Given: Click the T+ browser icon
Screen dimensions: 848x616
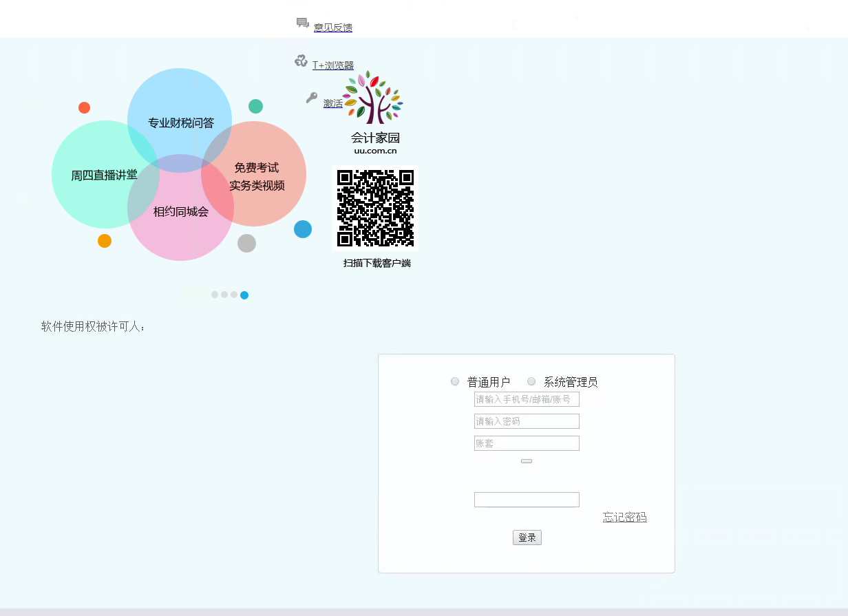Looking at the screenshot, I should [301, 61].
